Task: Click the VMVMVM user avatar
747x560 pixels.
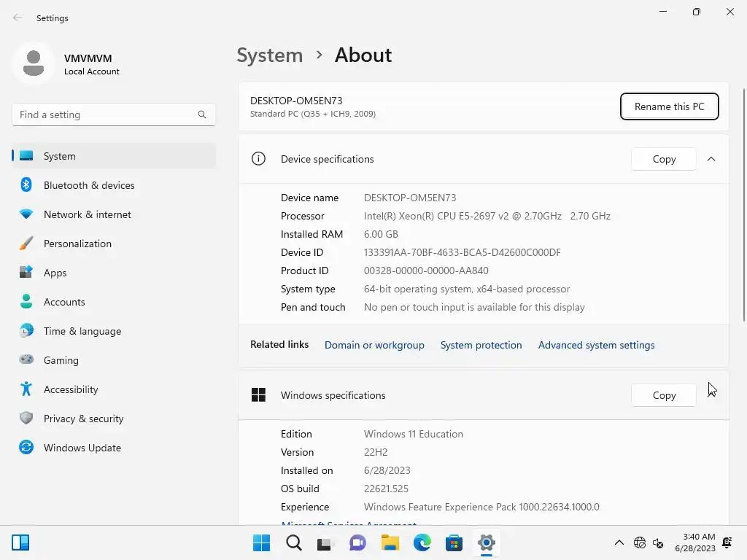Action: tap(34, 64)
